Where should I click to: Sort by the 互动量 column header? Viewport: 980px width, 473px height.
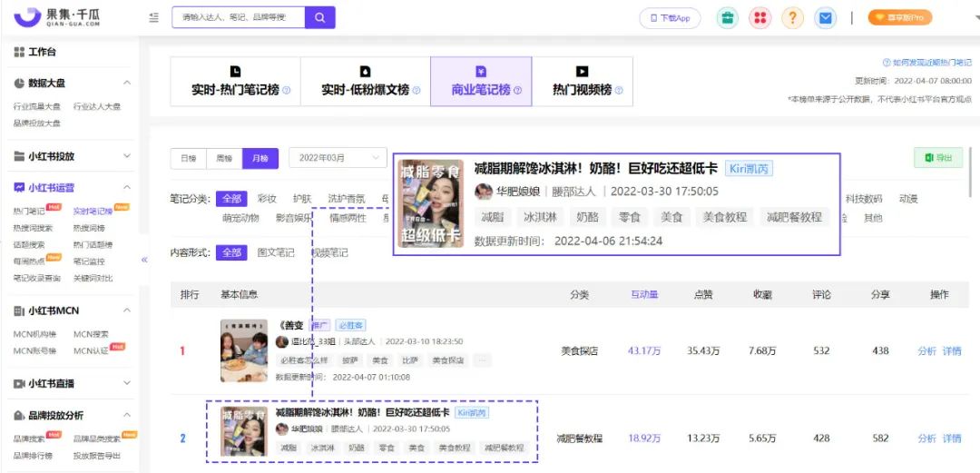(x=644, y=295)
